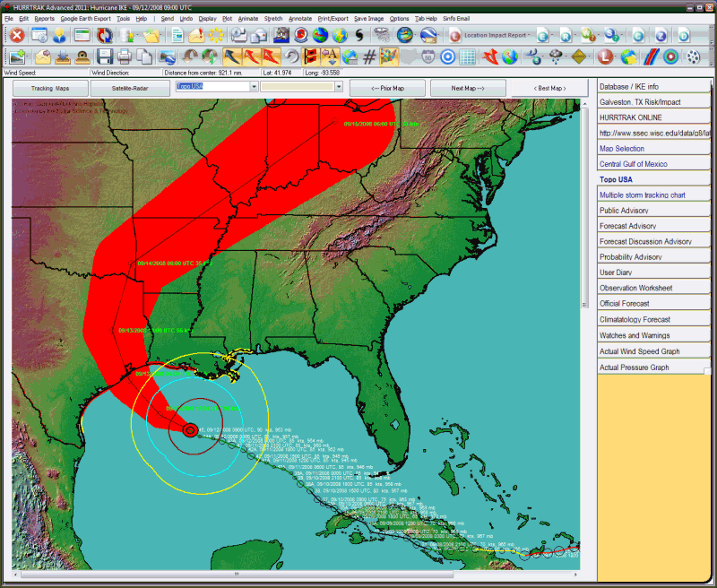Viewport: 717px width, 588px height.
Task: Click the save floppy disk icon
Action: click(102, 57)
